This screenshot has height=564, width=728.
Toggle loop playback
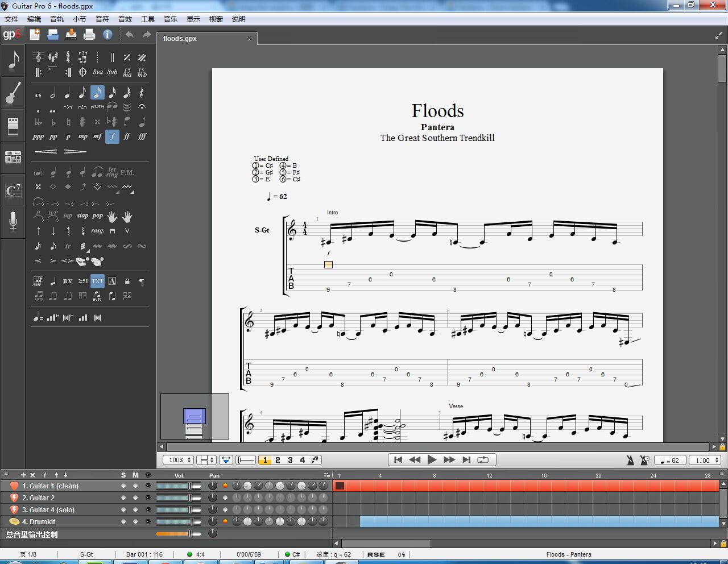(483, 459)
